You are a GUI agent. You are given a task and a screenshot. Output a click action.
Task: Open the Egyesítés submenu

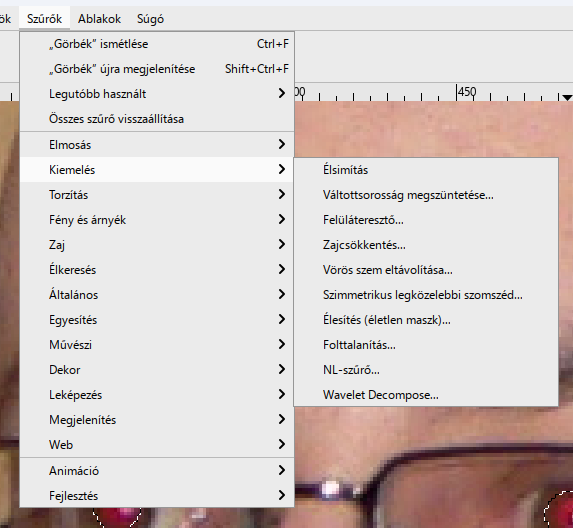tap(157, 320)
